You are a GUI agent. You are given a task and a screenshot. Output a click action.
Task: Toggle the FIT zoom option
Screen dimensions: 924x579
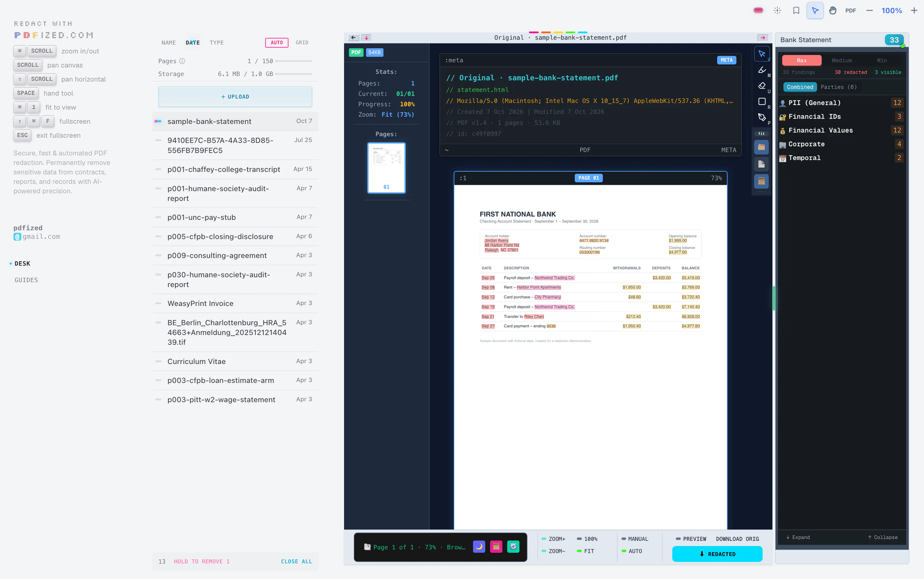pos(586,551)
